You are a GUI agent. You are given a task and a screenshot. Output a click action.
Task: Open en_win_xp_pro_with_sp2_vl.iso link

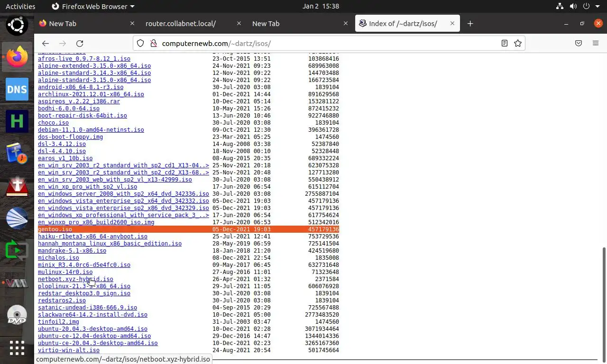click(87, 187)
